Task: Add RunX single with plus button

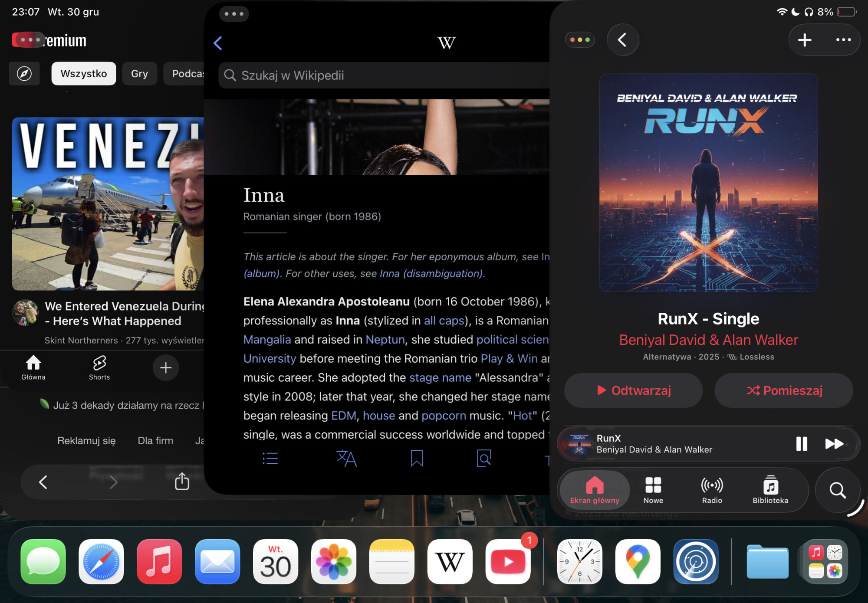Action: (805, 40)
